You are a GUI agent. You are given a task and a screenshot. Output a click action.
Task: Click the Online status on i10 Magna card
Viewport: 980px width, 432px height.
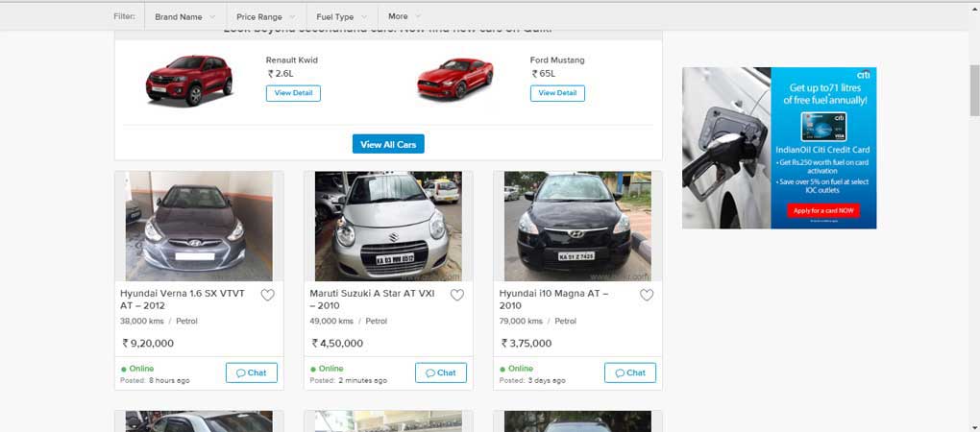pos(516,369)
